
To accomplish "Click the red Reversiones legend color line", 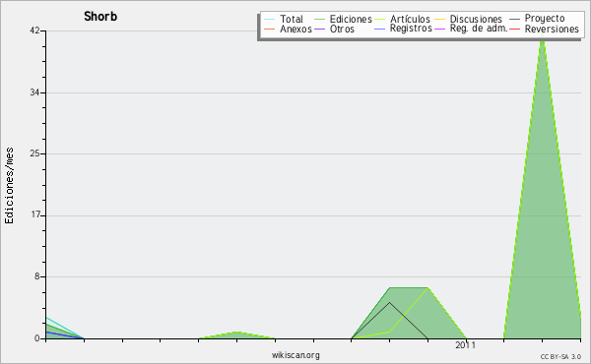I will [x=514, y=29].
